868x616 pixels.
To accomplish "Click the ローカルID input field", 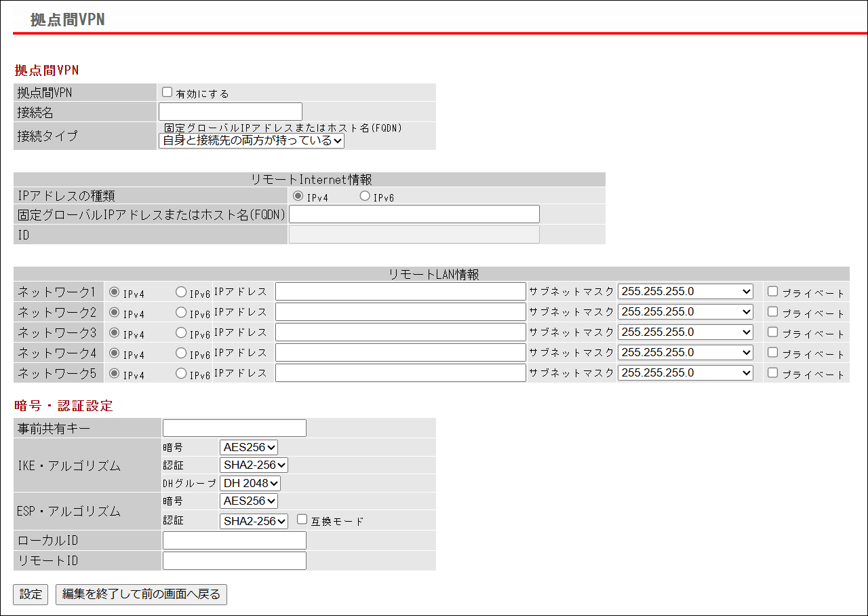I will [235, 541].
